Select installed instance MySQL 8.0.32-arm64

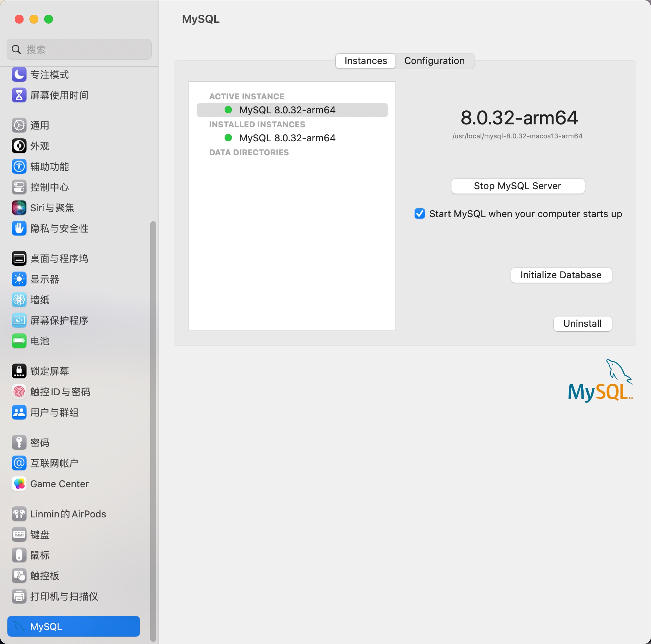pos(292,138)
